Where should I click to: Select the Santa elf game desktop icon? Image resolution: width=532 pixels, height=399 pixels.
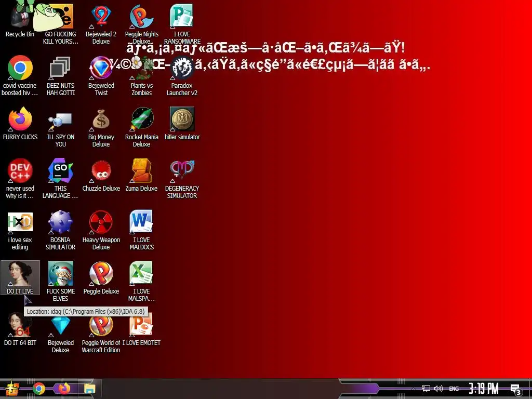pos(60,281)
